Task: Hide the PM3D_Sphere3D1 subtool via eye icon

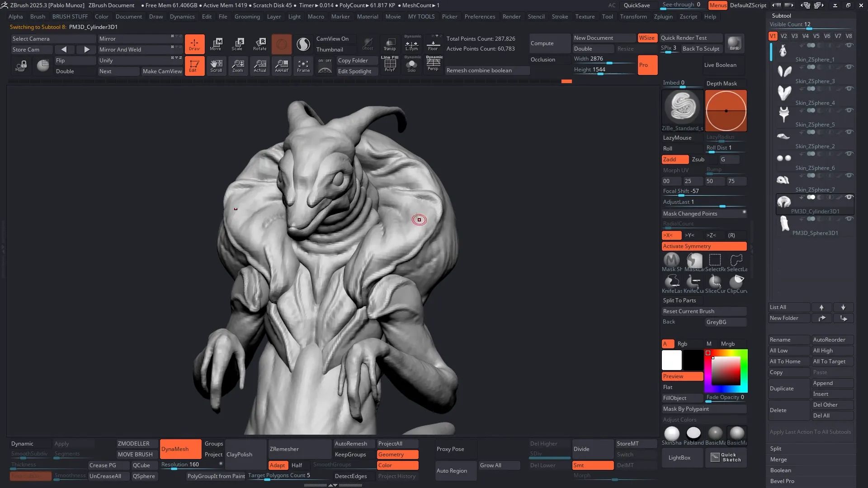Action: (x=849, y=219)
